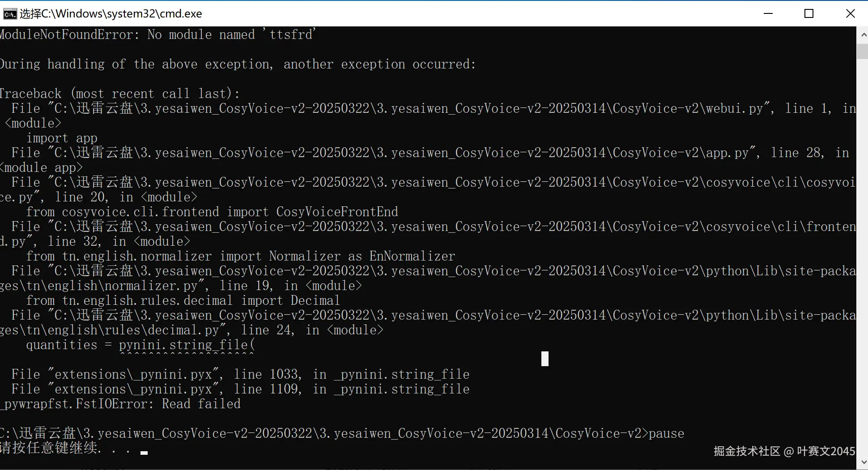Viewport: 868px width, 470px height.
Task: Click the "ModuleNotFoundError: No module named 'ttsfrd'" line
Action: click(157, 34)
